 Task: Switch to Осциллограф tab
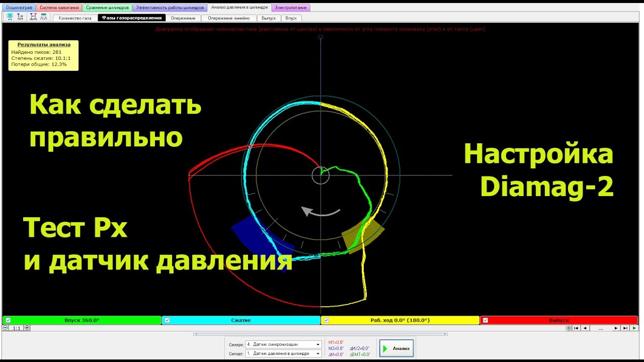pos(19,8)
